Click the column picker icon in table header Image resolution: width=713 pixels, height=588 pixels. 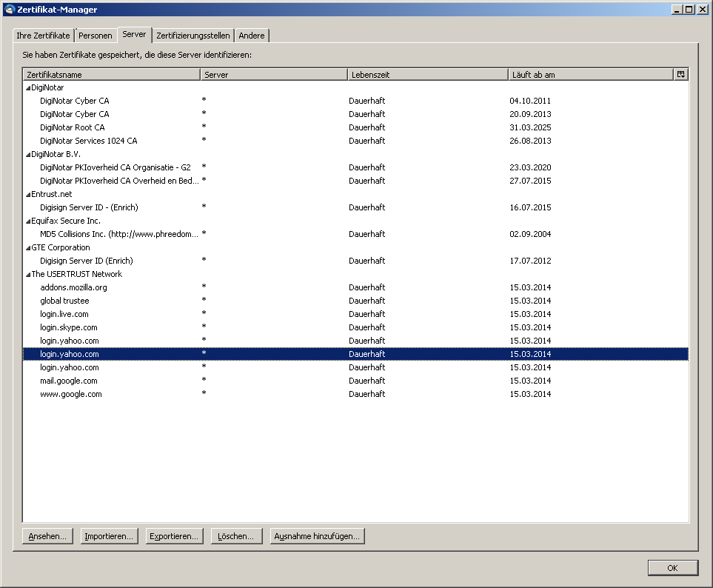pyautogui.click(x=680, y=74)
